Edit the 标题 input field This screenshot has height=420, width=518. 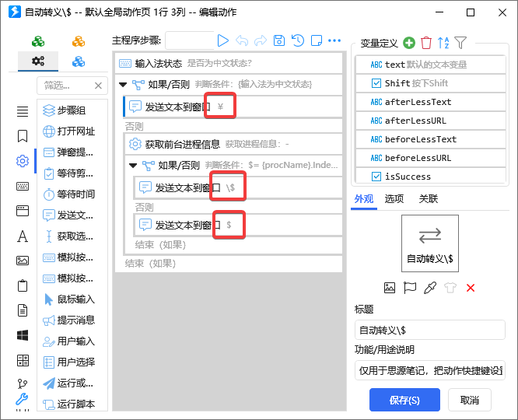pos(430,330)
